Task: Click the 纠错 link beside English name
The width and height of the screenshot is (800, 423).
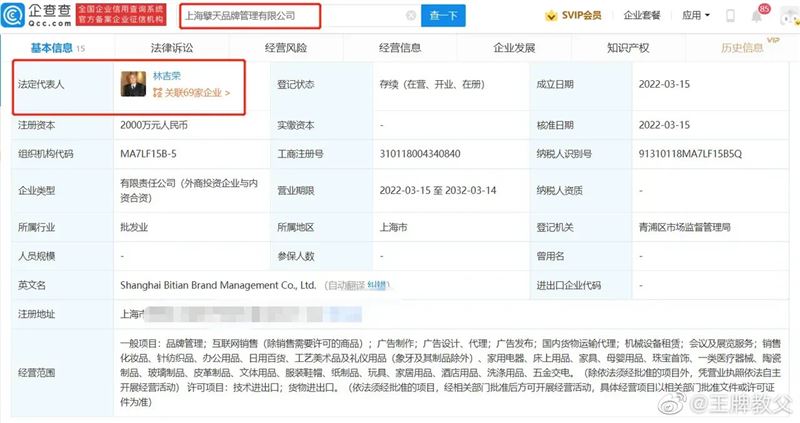Action: 377,285
